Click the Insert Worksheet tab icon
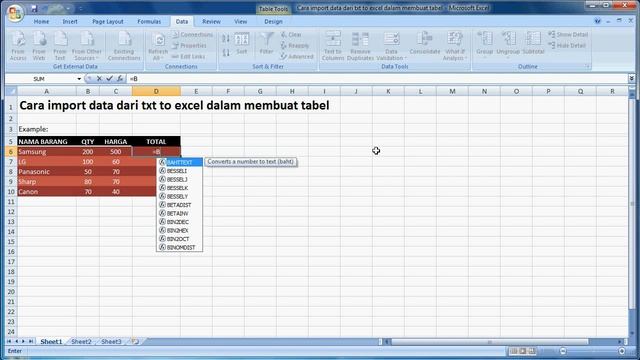 pyautogui.click(x=135, y=342)
